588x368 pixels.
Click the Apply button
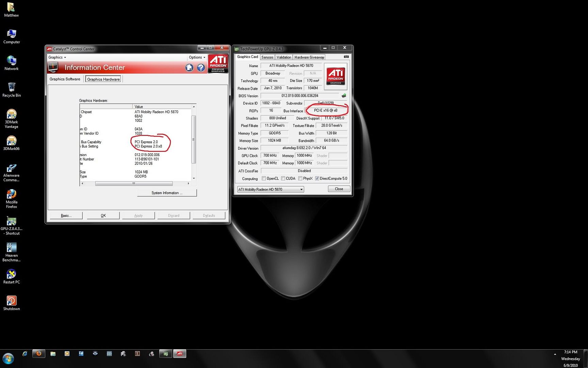138,216
